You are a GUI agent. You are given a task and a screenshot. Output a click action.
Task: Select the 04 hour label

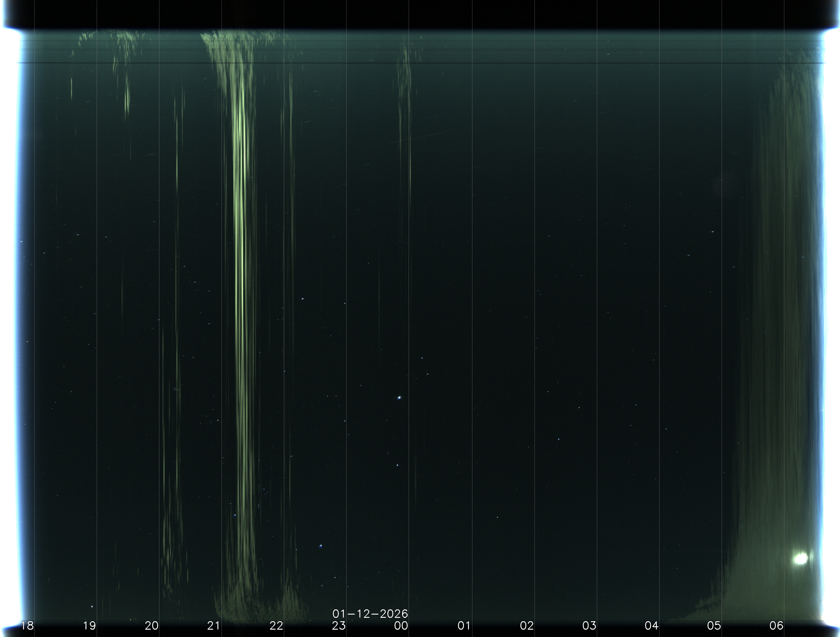[652, 625]
